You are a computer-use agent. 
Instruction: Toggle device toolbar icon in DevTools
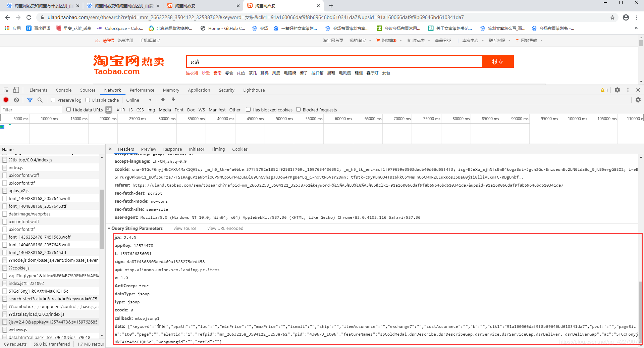[16, 90]
